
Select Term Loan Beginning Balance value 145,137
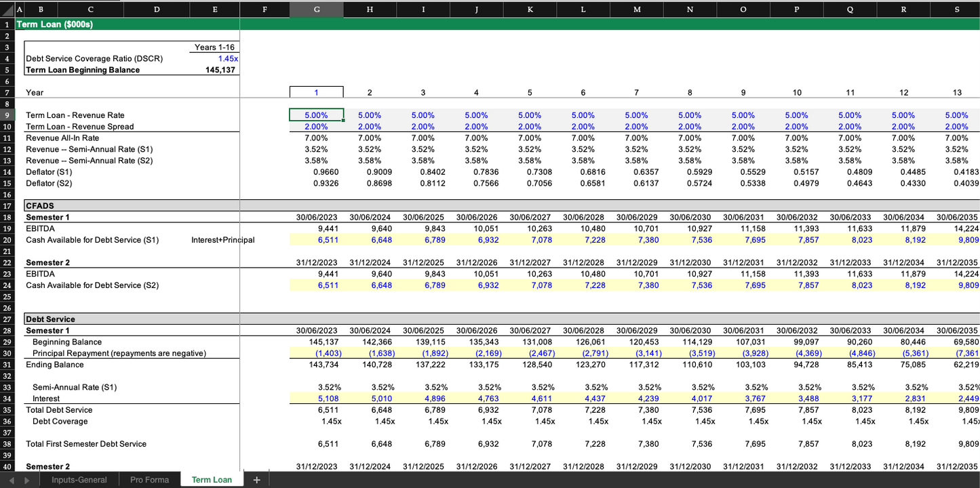click(x=216, y=70)
